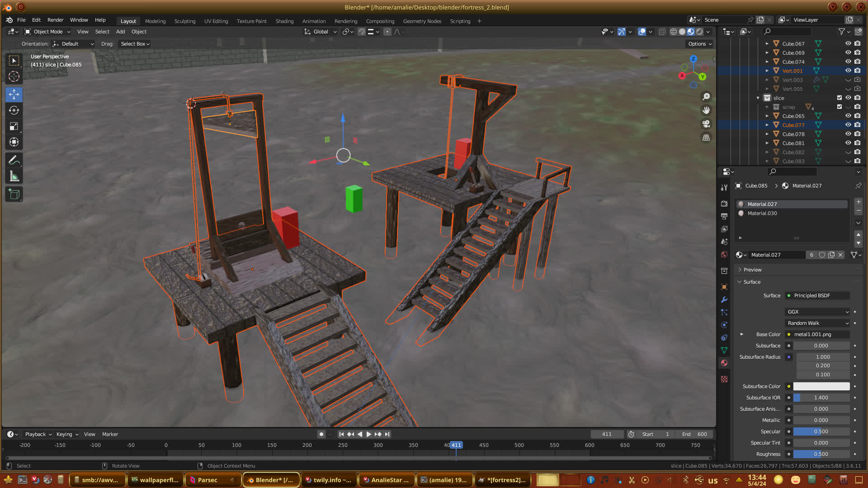Viewport: 868px width, 488px height.
Task: Switch to Material Preview shading mode
Action: pyautogui.click(x=691, y=32)
